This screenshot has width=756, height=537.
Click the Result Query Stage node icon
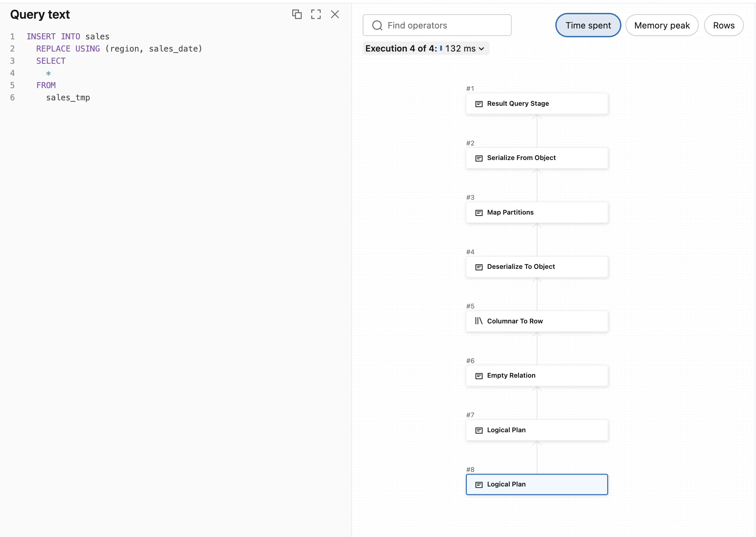coord(479,104)
